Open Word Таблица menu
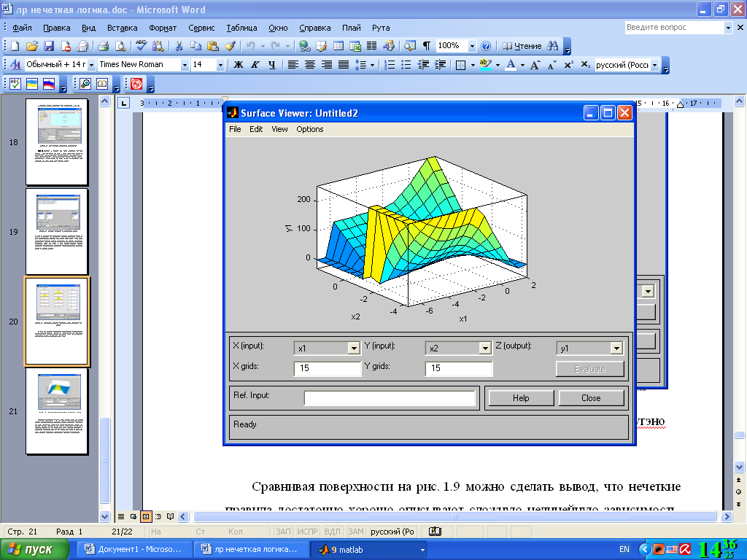The height and width of the screenshot is (560, 747). [x=241, y=28]
